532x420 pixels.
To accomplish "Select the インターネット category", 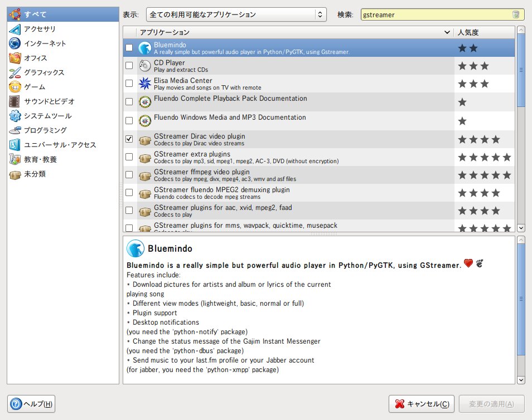I will point(63,43).
